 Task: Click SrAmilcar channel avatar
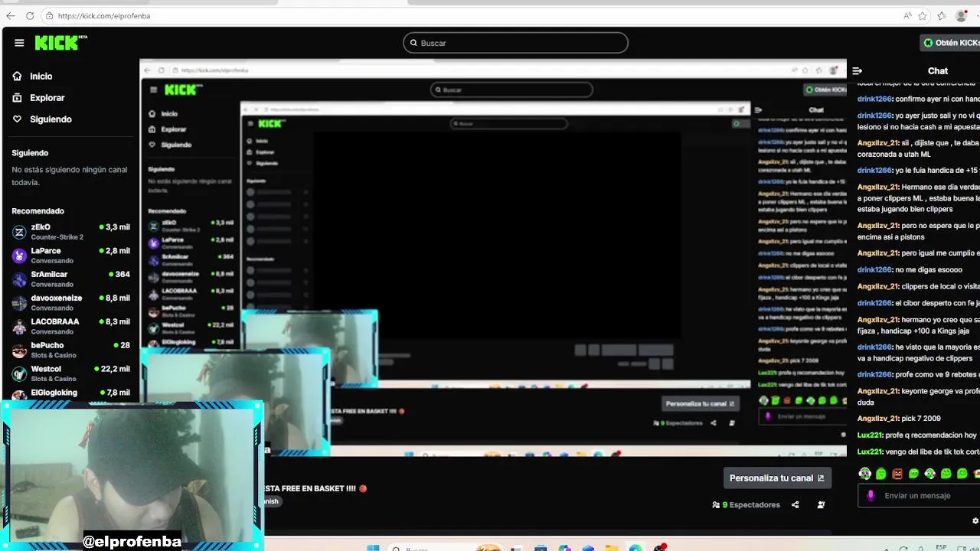[x=19, y=279]
